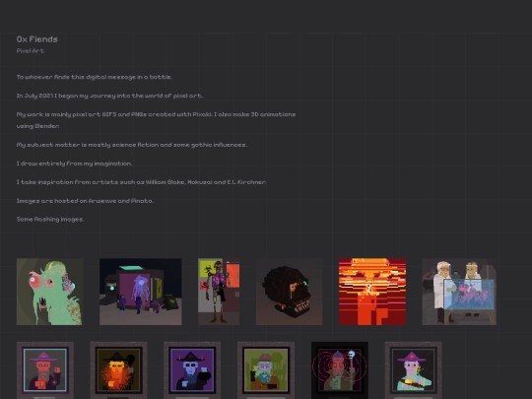Open the teal-framed purple-hat wizard portrait
The image size is (532, 399).
[45, 370]
